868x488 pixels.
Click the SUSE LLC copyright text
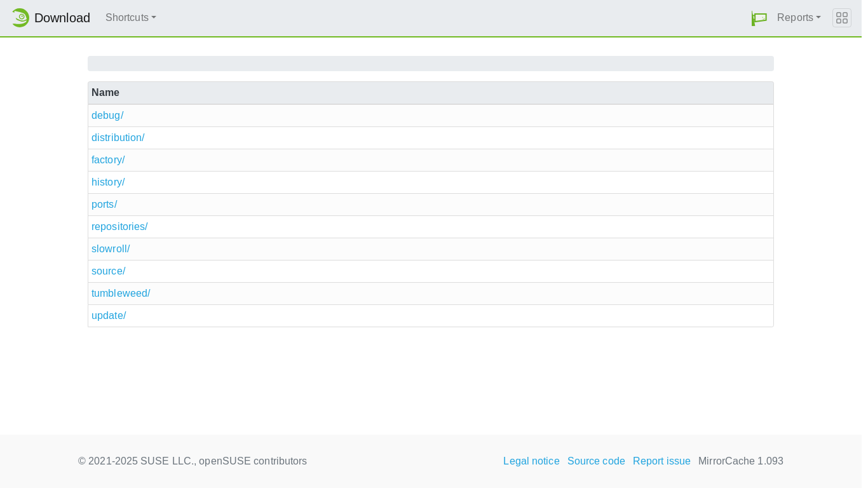coord(193,461)
